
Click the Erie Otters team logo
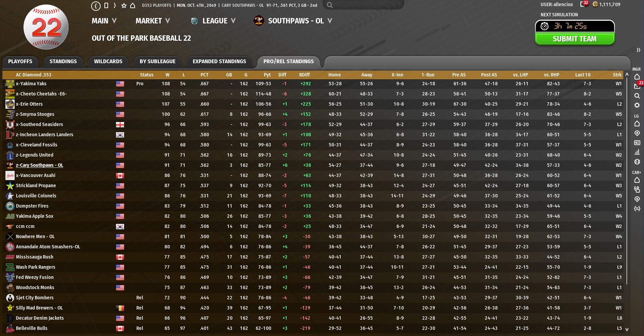pyautogui.click(x=10, y=104)
